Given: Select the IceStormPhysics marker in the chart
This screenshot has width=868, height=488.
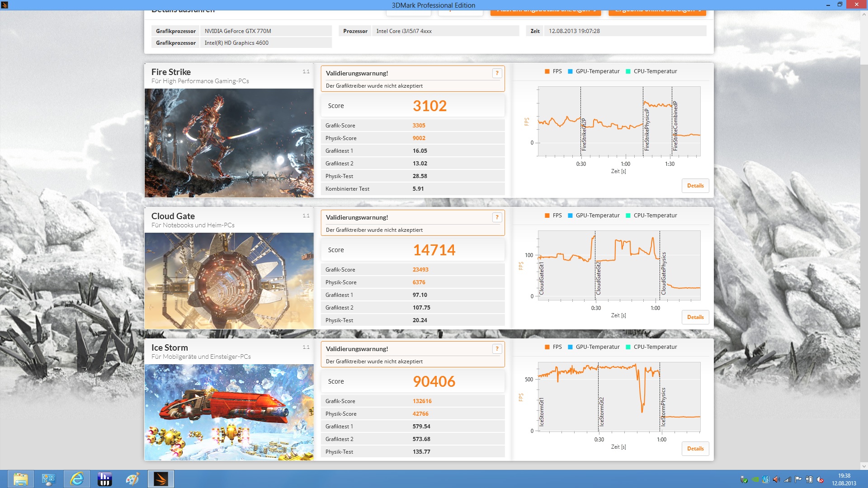Looking at the screenshot, I should pos(663,407).
